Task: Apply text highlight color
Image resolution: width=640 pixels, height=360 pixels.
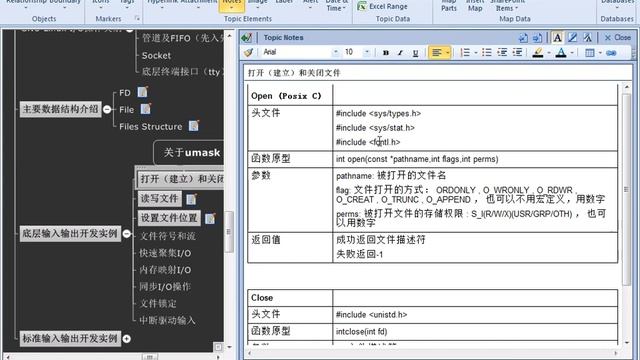Action: click(x=538, y=52)
